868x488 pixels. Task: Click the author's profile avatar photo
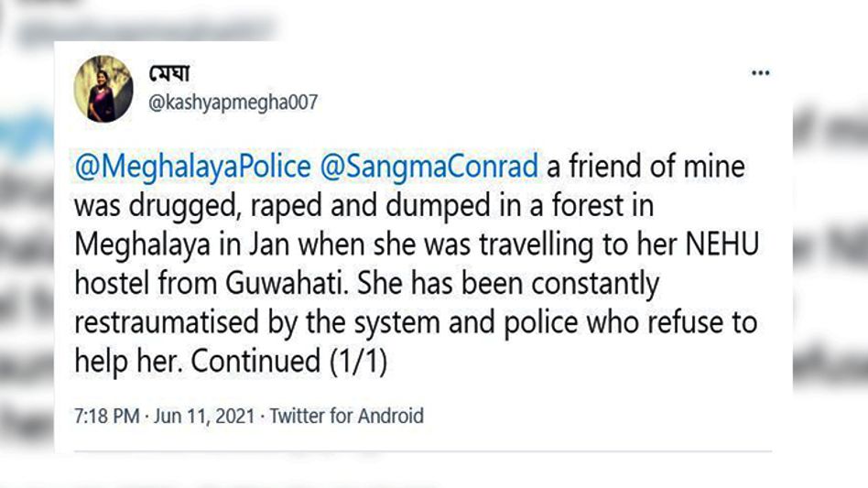click(x=103, y=88)
